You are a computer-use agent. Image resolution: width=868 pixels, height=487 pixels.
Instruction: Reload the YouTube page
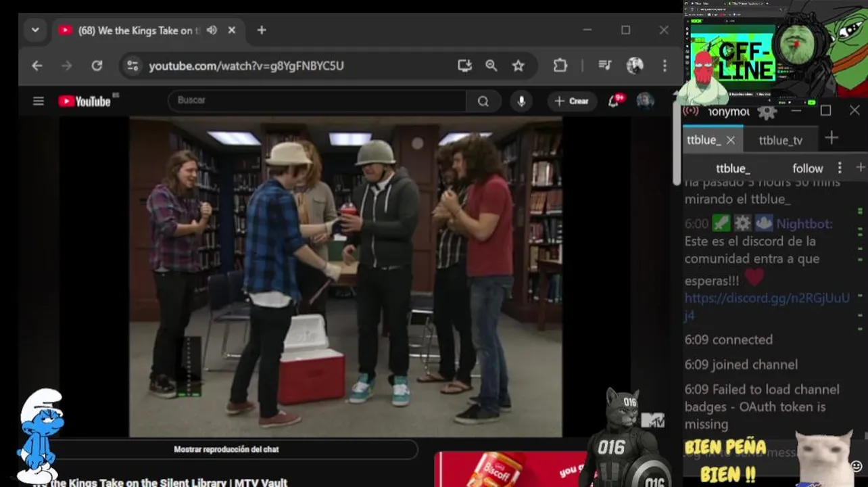97,66
